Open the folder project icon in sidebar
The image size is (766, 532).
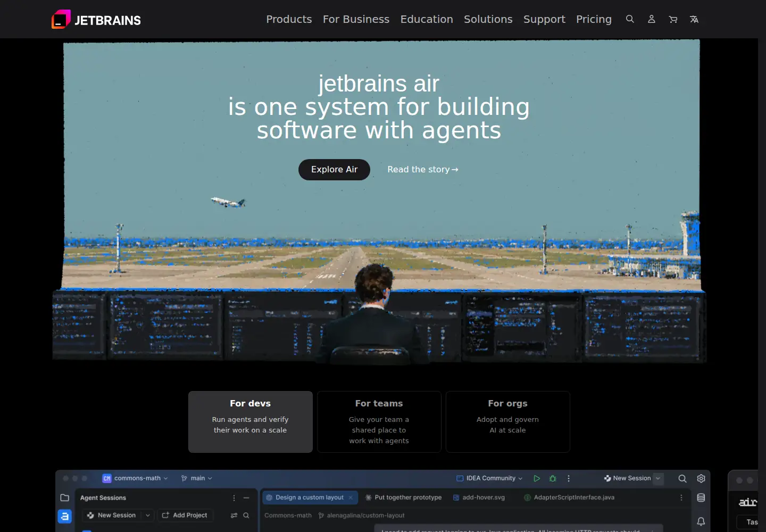65,497
